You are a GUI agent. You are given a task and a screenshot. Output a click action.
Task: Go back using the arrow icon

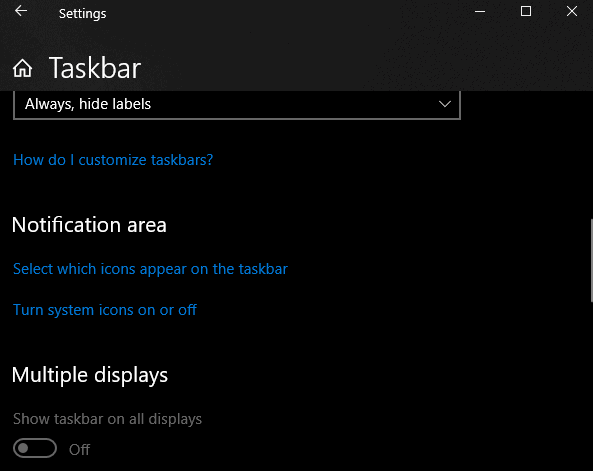21,11
